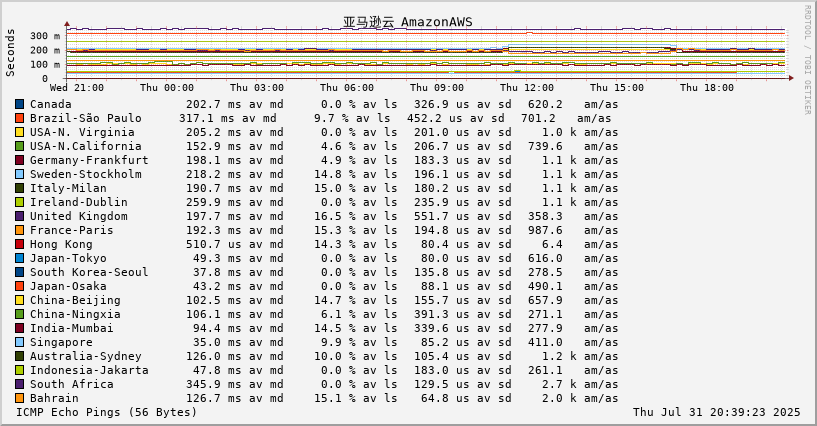Viewport: 817px width, 426px height.
Task: Click the Ireland-Dublin legend color swatch
Action: [x=20, y=202]
